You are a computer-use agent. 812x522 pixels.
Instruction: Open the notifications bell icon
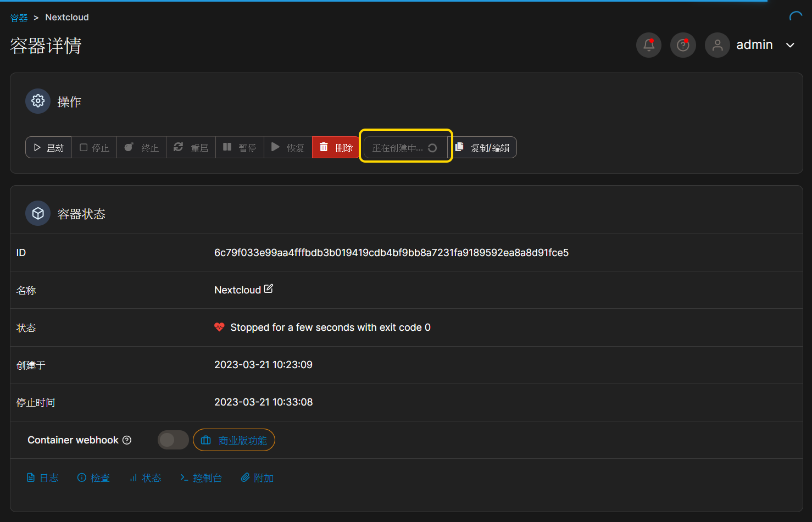(649, 45)
